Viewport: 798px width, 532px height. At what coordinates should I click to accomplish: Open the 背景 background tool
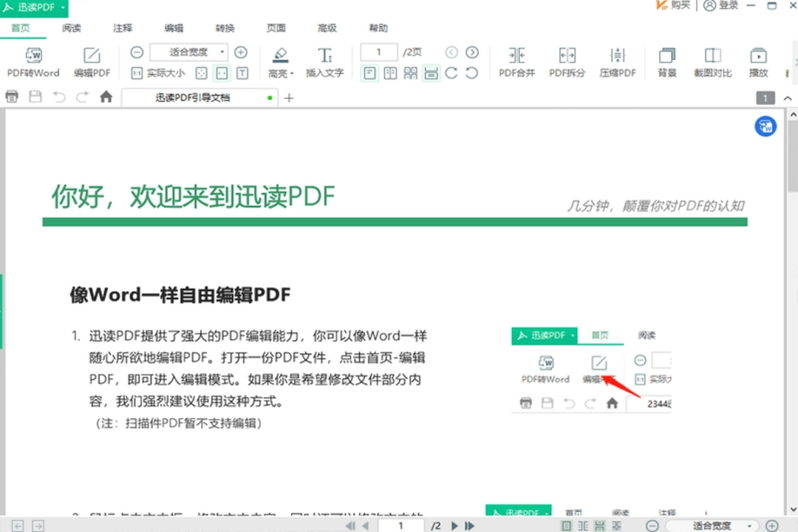tap(666, 61)
